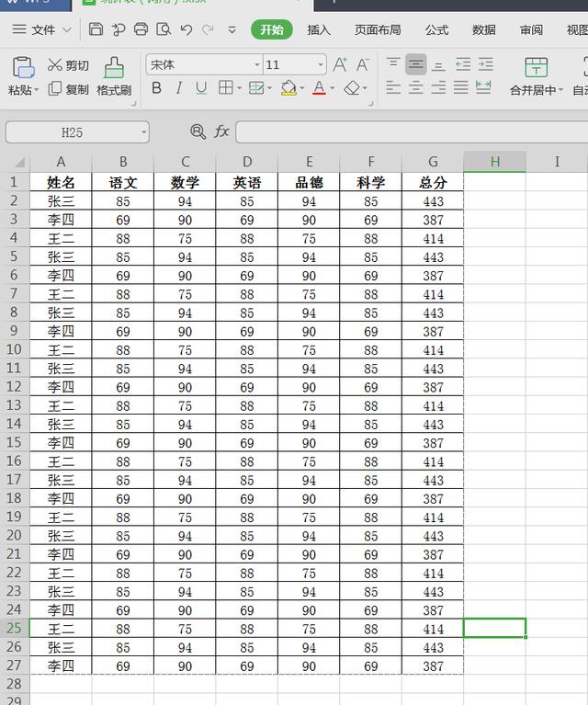Toggle Underline formatting
The width and height of the screenshot is (588, 705).
point(200,88)
